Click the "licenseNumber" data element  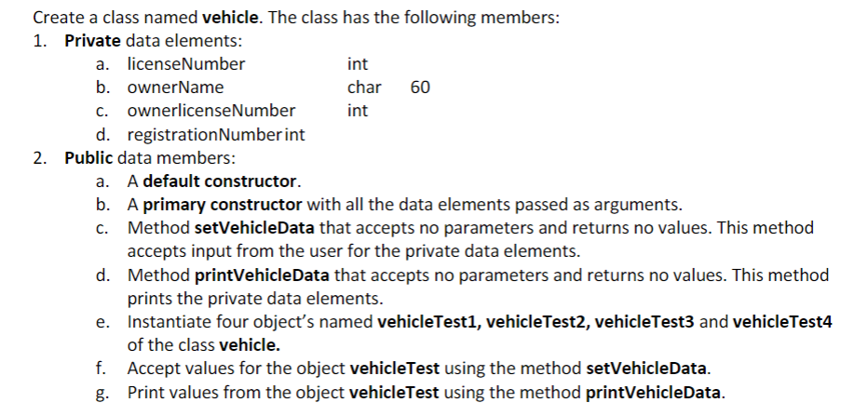[x=186, y=64]
